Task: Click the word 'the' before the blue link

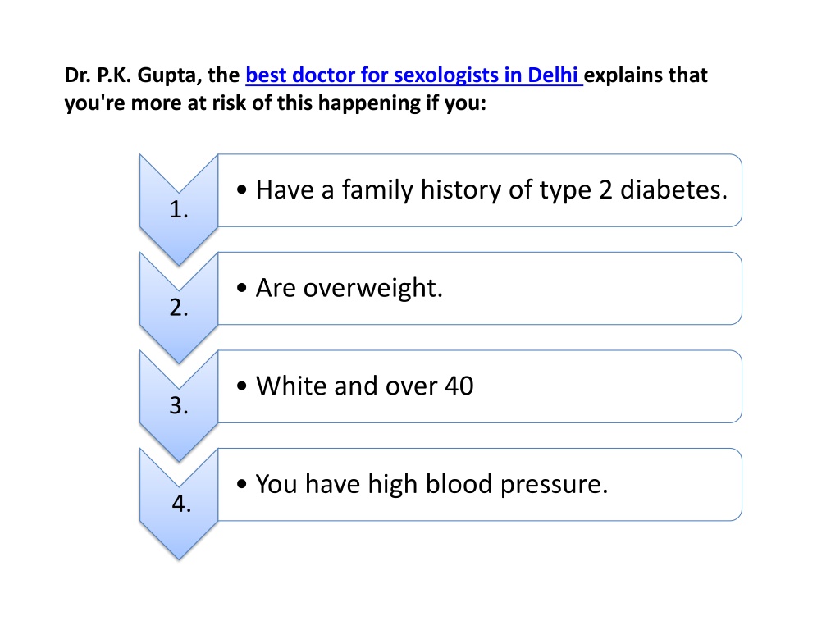Action: pos(223,75)
